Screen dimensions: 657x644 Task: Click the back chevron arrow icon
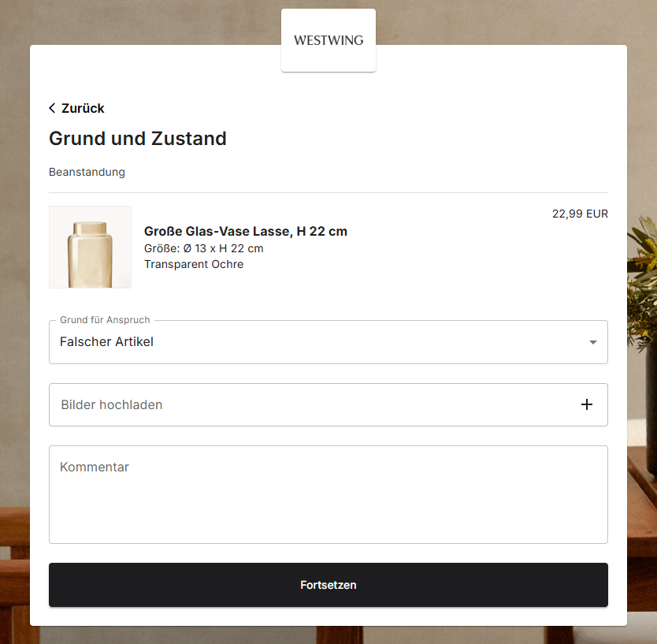tap(52, 108)
